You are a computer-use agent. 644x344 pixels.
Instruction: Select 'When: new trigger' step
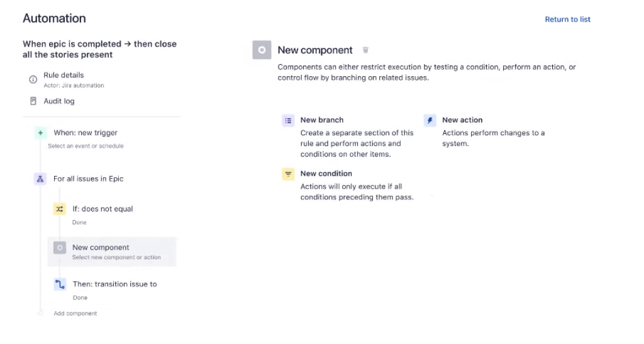tap(86, 133)
